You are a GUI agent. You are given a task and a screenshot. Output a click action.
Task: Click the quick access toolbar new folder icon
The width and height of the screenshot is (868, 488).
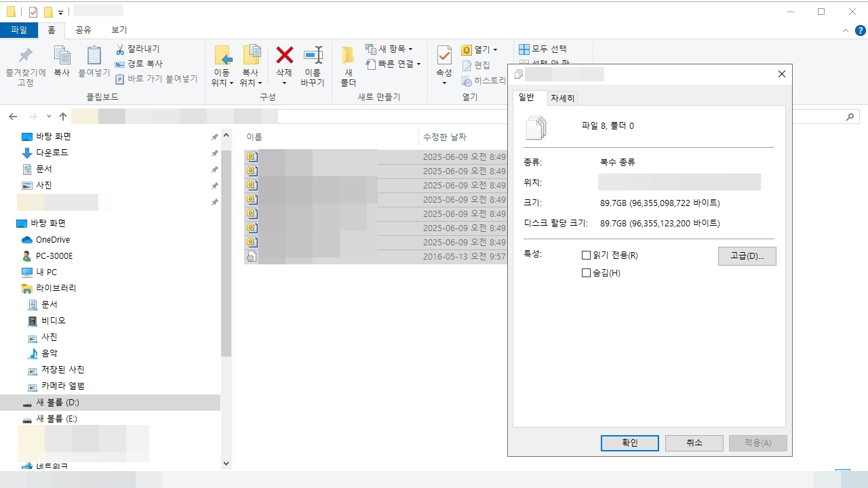(48, 12)
